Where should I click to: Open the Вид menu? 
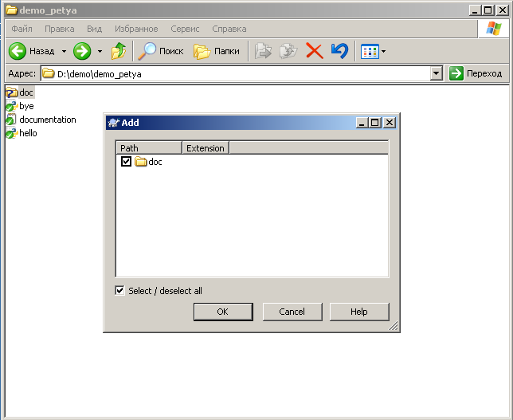click(x=95, y=29)
